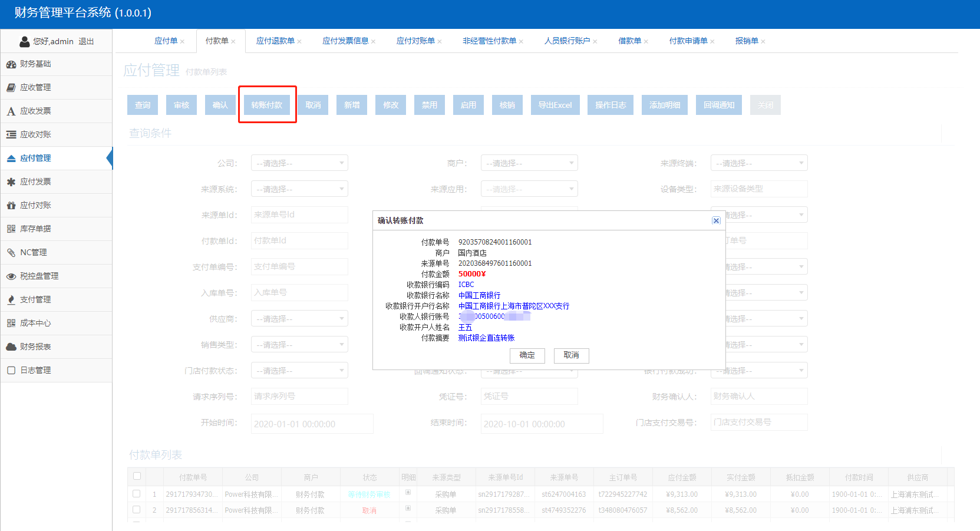Click 确定 in the transfer confirmation dialog
980x531 pixels.
527,355
